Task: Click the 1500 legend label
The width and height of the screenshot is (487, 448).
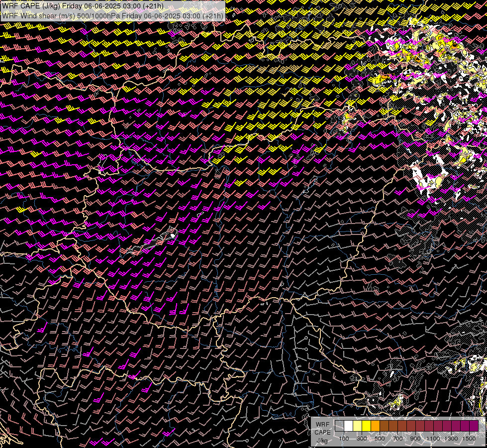Action: point(469,439)
